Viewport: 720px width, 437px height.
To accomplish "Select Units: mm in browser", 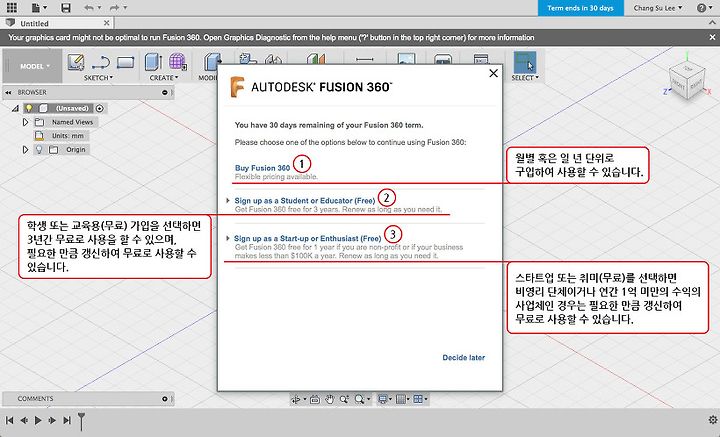I will [68, 136].
